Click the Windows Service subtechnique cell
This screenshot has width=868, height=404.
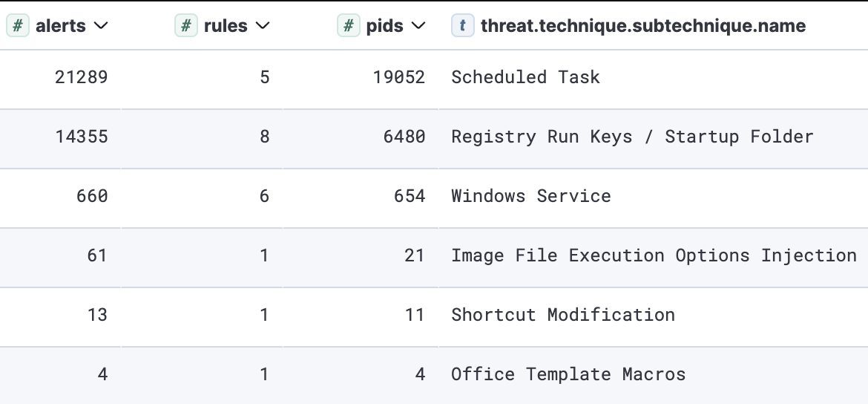pyautogui.click(x=531, y=196)
